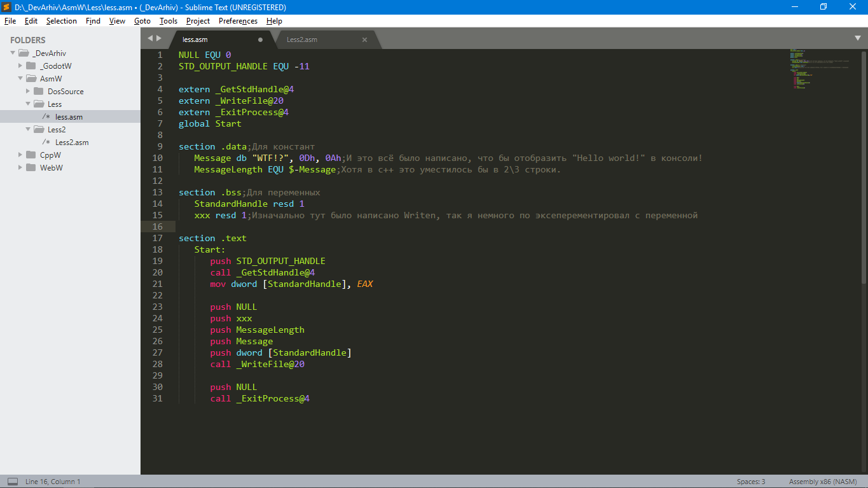Viewport: 868px width, 488px height.
Task: Open the Help menu
Action: 274,21
